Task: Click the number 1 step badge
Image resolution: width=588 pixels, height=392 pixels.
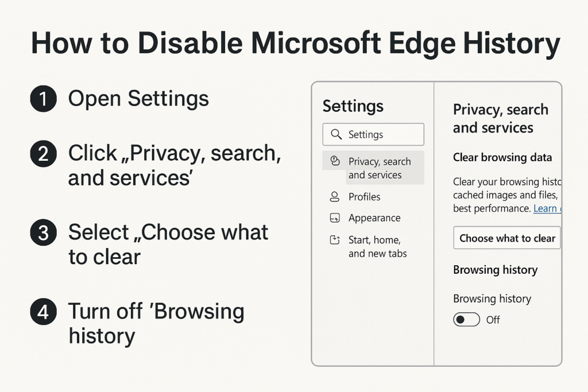Action: pos(44,99)
